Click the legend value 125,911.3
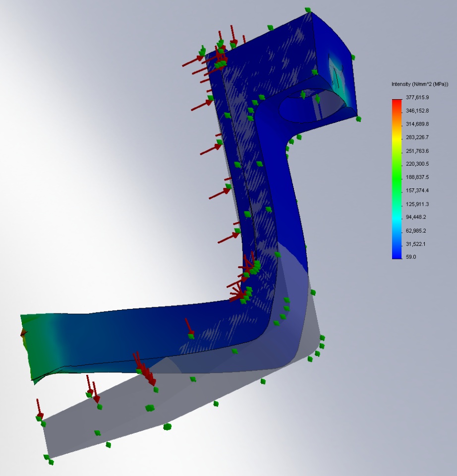The width and height of the screenshot is (457, 476). click(417, 204)
